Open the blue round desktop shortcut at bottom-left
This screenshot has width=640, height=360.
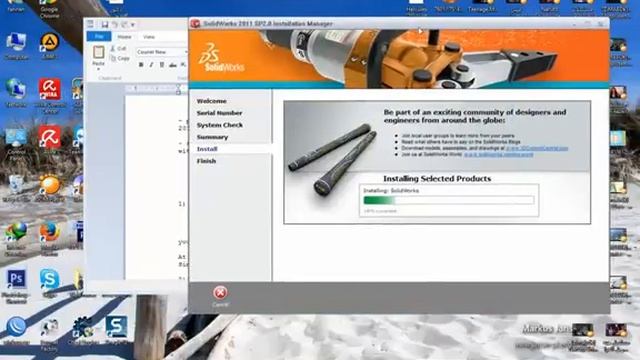(x=16, y=331)
